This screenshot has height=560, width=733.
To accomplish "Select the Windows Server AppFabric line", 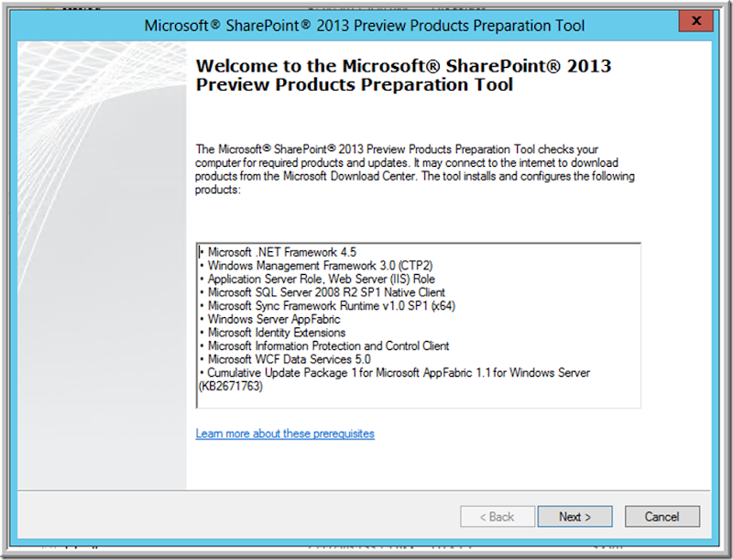I will click(x=269, y=319).
